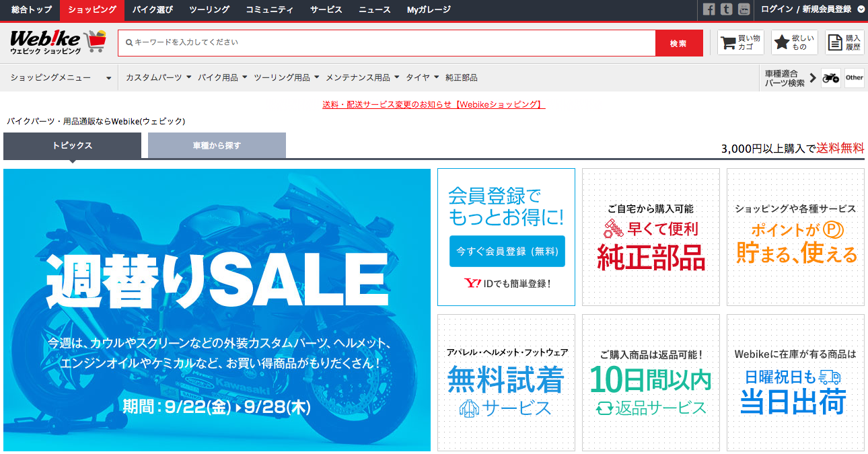
Task: Click the Yahoo IDでも簡単登録 link
Action: (507, 283)
